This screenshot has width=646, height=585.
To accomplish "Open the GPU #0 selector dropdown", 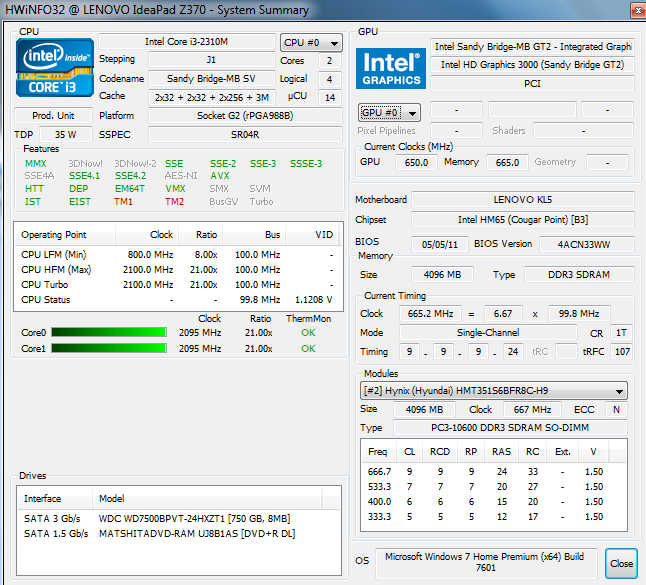I will (x=389, y=112).
